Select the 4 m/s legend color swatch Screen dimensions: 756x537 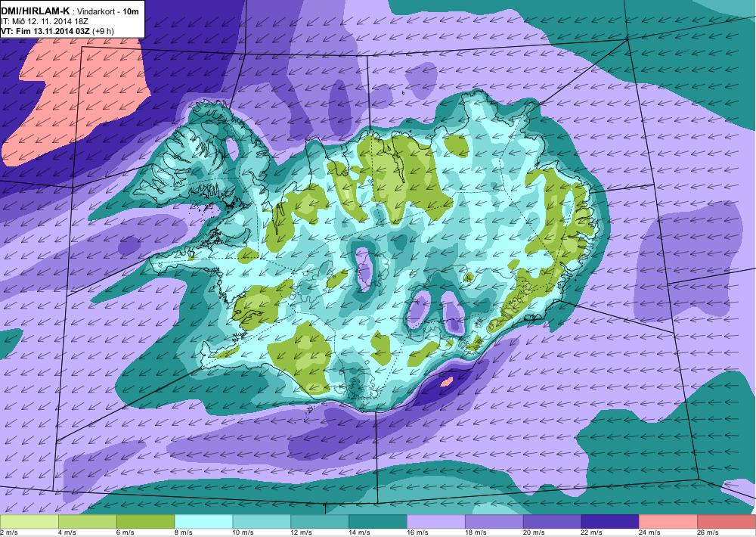point(87,522)
